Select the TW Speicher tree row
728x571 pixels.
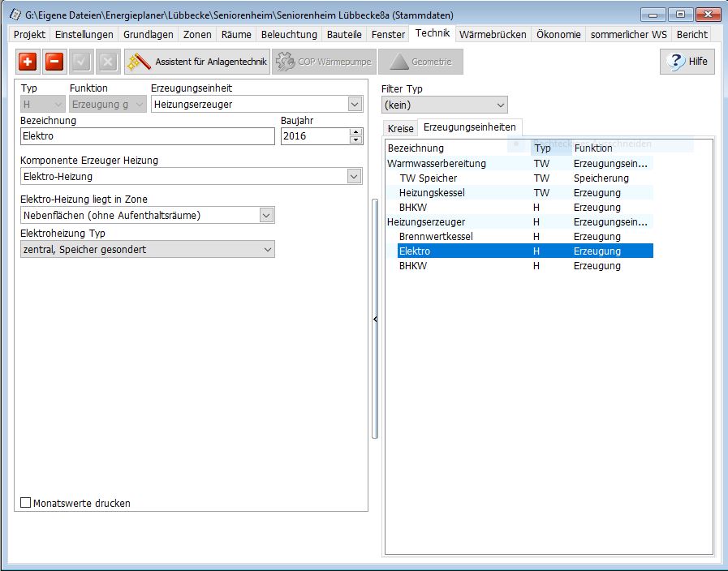[519, 178]
